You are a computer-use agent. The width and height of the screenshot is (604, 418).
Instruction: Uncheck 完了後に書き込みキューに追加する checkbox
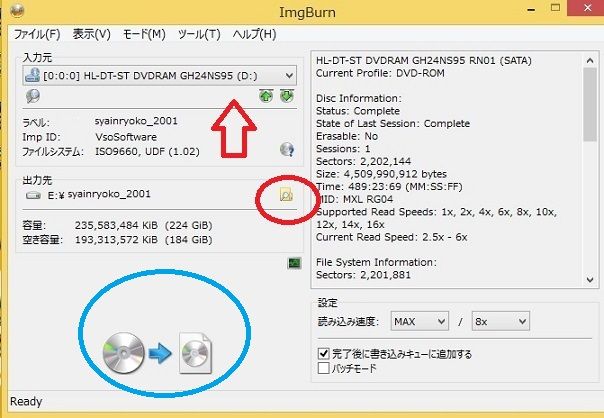(324, 353)
